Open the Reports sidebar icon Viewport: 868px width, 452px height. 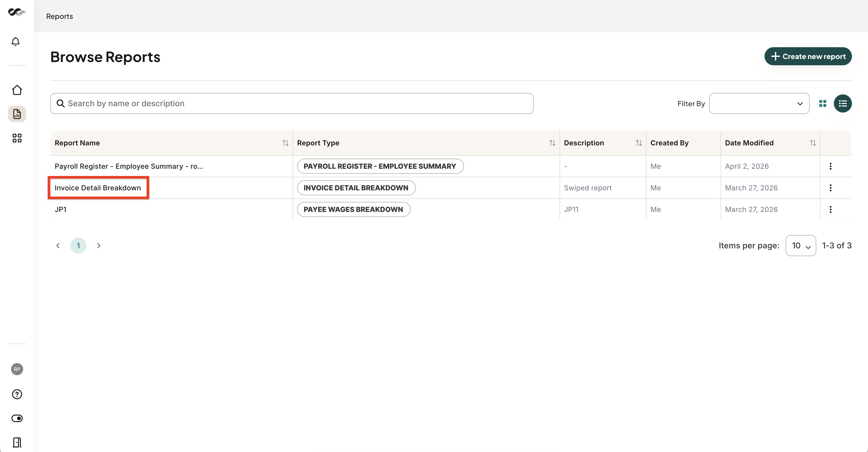17,114
